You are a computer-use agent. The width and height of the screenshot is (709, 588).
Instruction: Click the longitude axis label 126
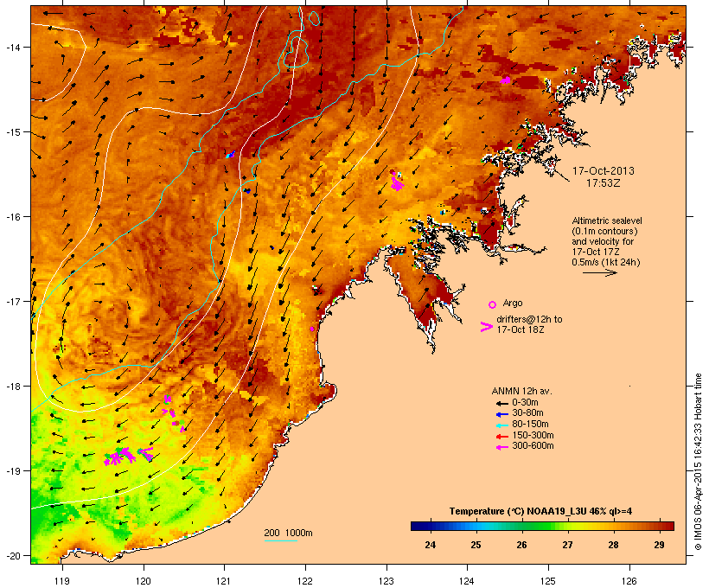tap(629, 581)
